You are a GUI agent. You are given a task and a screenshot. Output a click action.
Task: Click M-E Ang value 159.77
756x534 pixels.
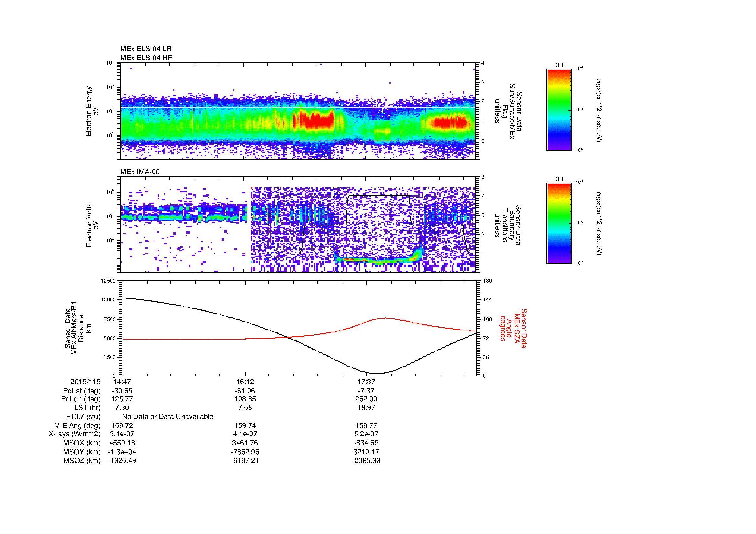(366, 425)
